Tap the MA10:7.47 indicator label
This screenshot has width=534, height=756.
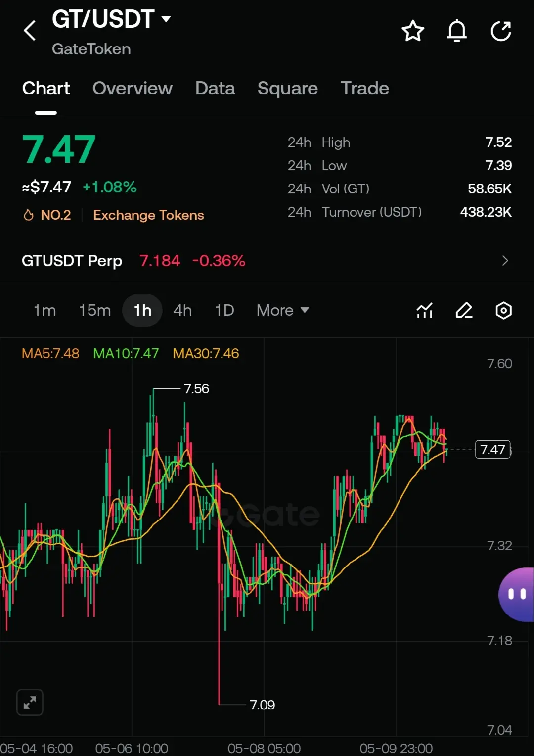tap(126, 353)
